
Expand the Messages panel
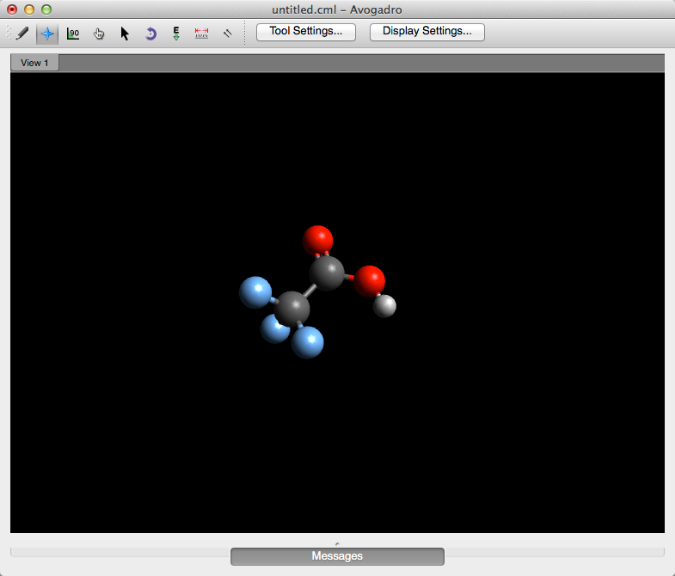(337, 556)
